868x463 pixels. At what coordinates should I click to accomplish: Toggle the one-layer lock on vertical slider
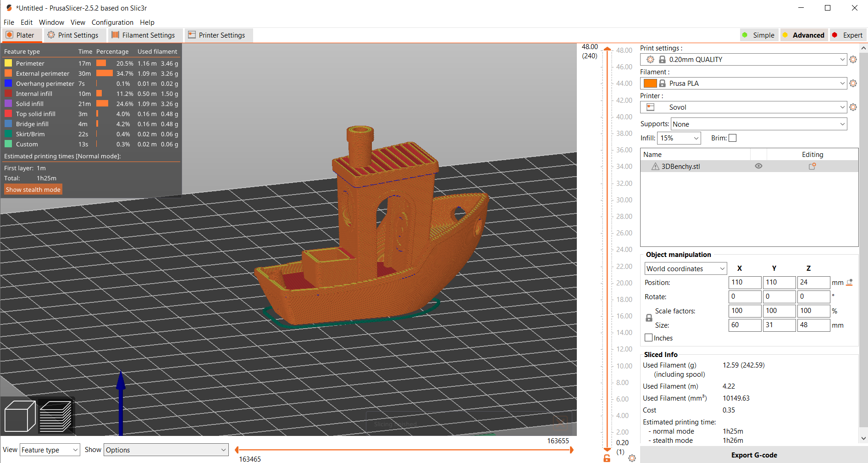click(607, 458)
